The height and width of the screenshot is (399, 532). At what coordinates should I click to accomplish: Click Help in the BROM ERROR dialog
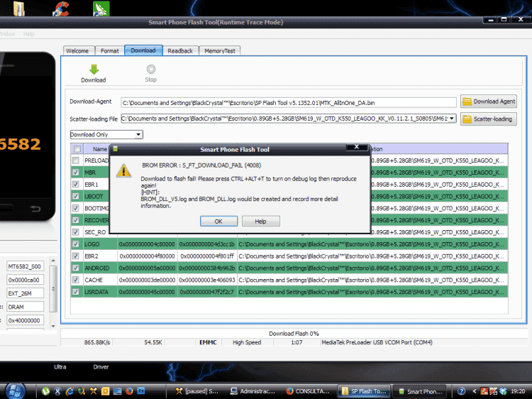tap(260, 221)
